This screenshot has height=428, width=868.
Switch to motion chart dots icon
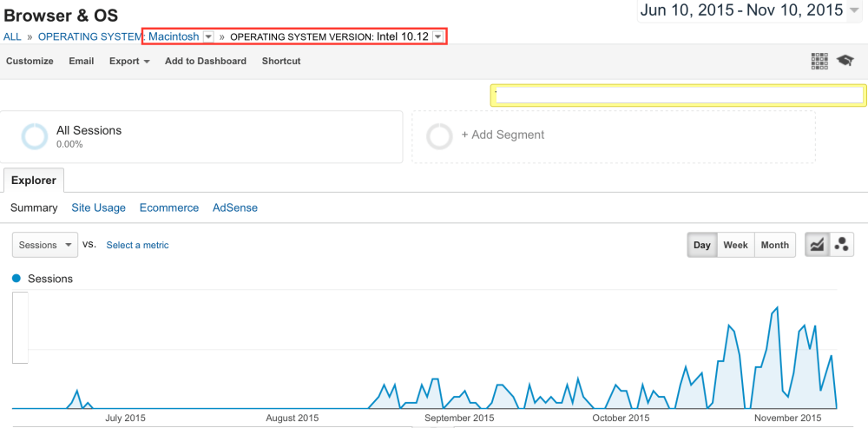click(840, 245)
